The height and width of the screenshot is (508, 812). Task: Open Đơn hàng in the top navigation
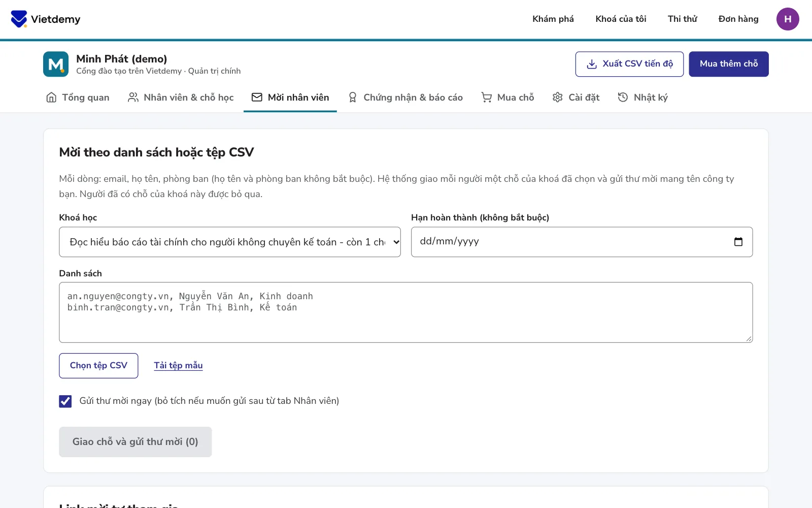pyautogui.click(x=738, y=19)
